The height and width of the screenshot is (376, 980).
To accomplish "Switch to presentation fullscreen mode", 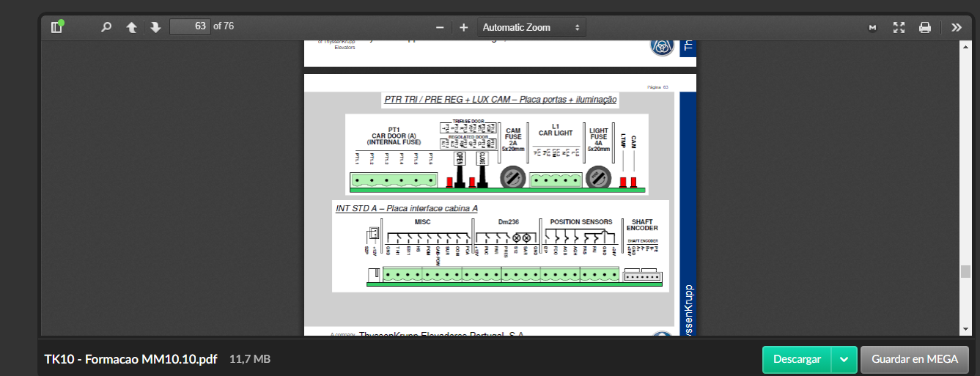I will point(899,27).
